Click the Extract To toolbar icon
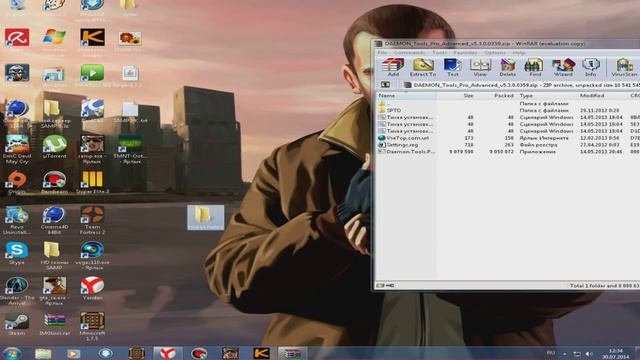 point(423,67)
